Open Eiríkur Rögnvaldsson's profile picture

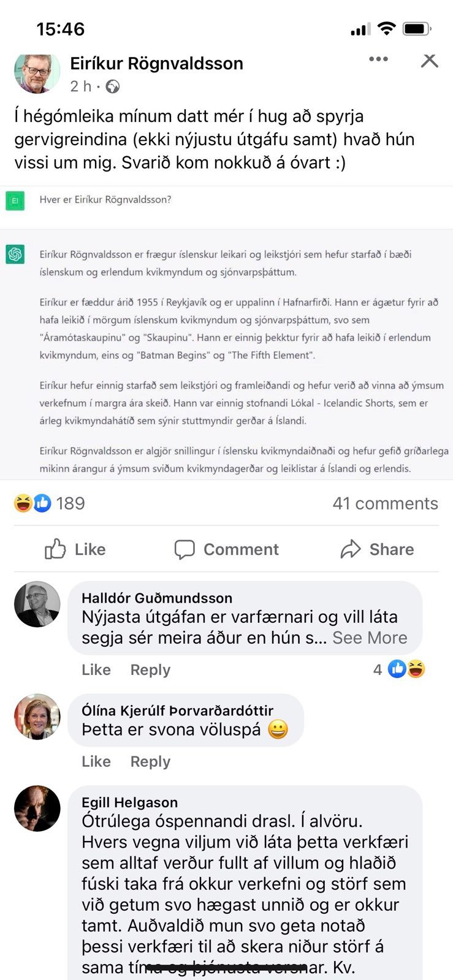(37, 72)
